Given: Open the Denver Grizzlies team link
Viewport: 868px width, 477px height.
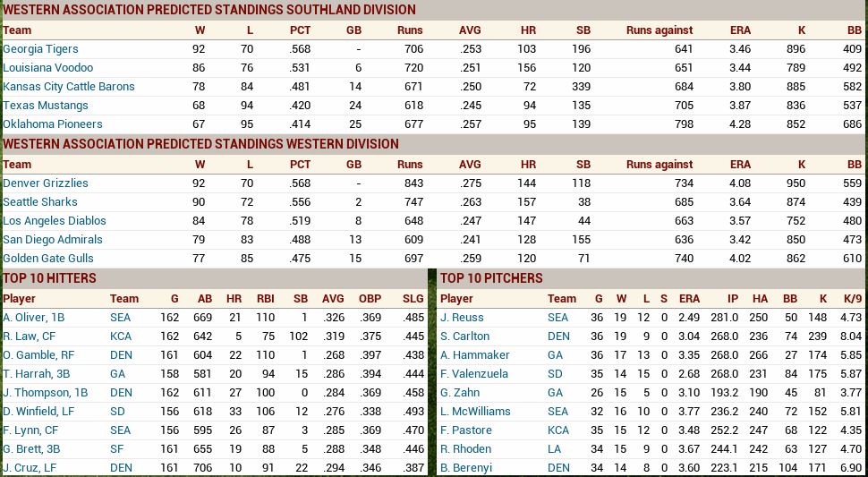Looking at the screenshot, I should 46,183.
